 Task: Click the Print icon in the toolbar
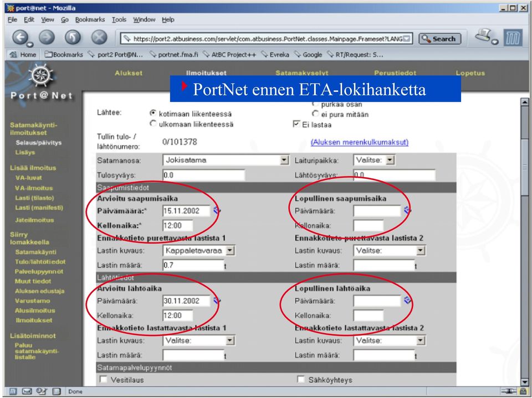(x=484, y=35)
